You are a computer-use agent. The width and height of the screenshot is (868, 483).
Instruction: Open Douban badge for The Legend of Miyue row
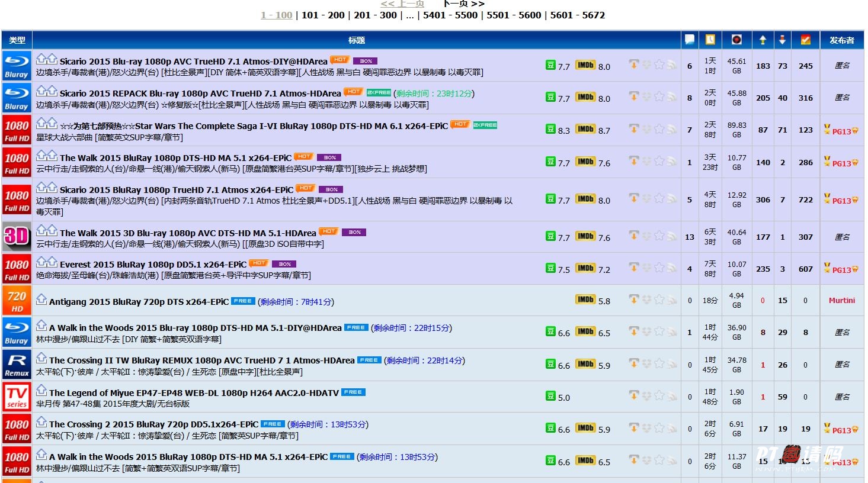550,395
